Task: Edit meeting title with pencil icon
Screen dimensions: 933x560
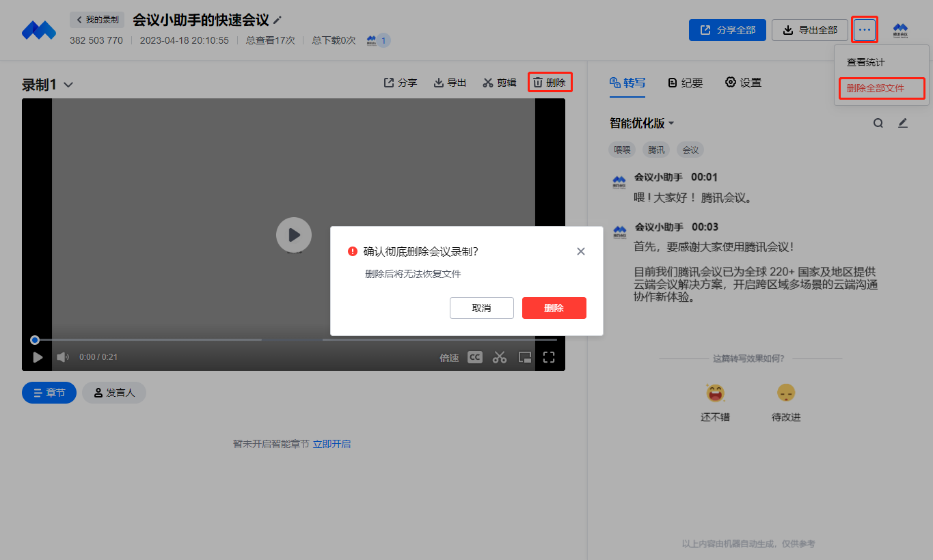Action: (278, 20)
